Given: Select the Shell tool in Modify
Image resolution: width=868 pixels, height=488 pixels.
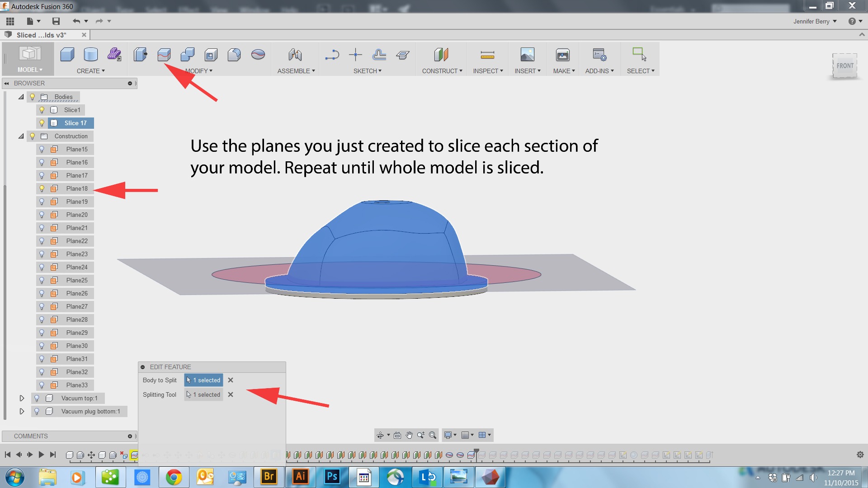Looking at the screenshot, I should 210,54.
